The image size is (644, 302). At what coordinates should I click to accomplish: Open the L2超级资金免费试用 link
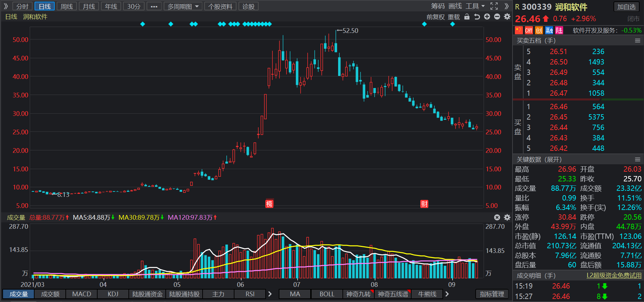tap(614, 275)
